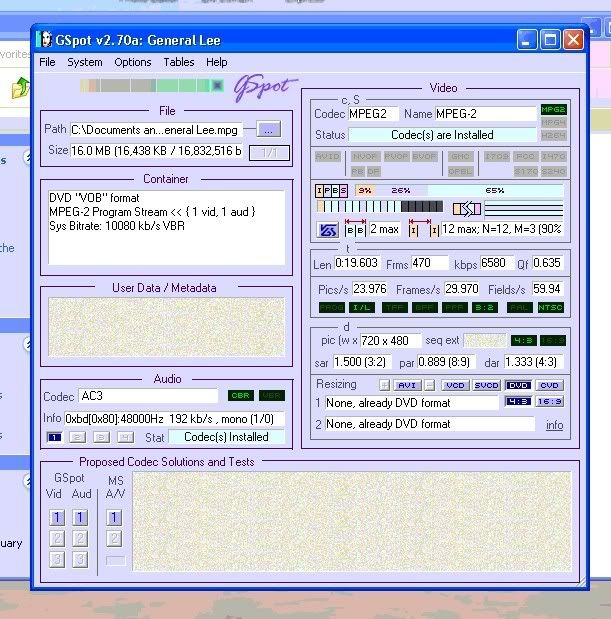611x619 pixels.
Task: Click the H264 codec indicator
Action: coord(553,135)
